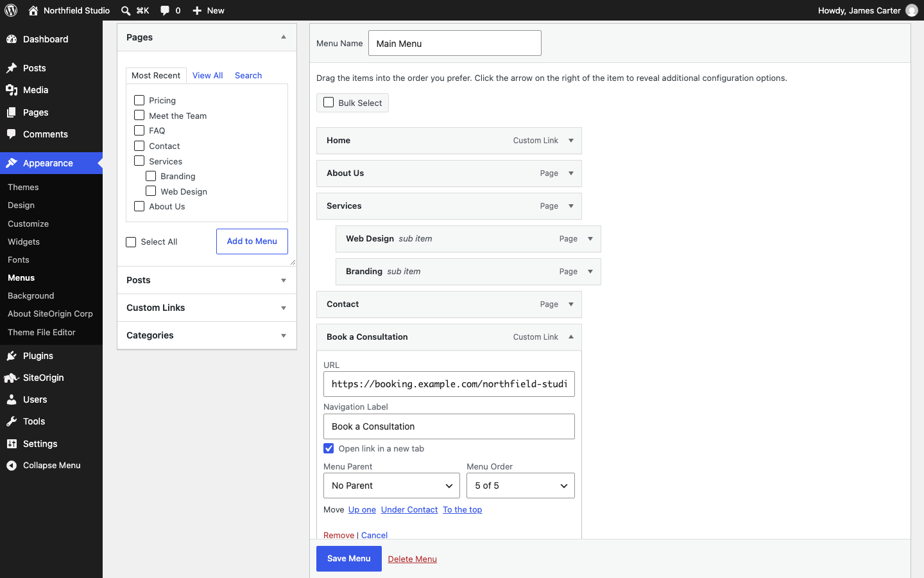Expand the Home menu item arrow

[571, 141]
